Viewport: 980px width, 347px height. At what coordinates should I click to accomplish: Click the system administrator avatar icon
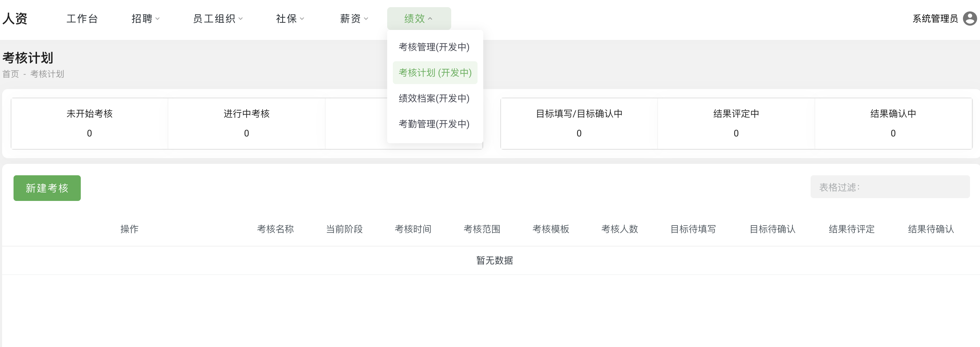pos(970,18)
